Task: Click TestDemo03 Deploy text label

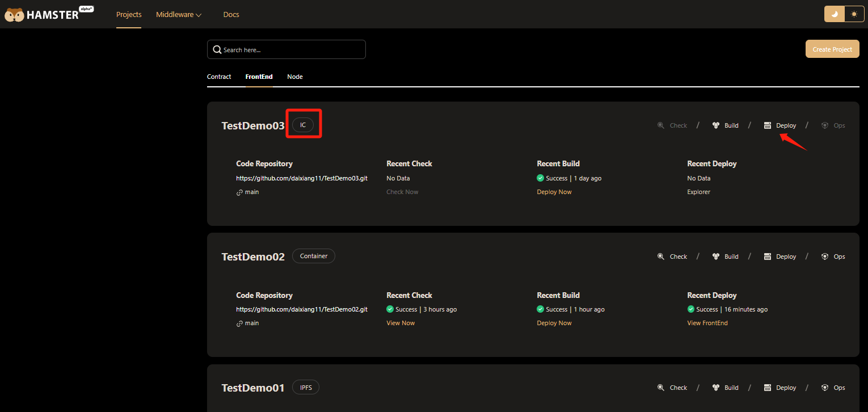Action: coord(786,125)
